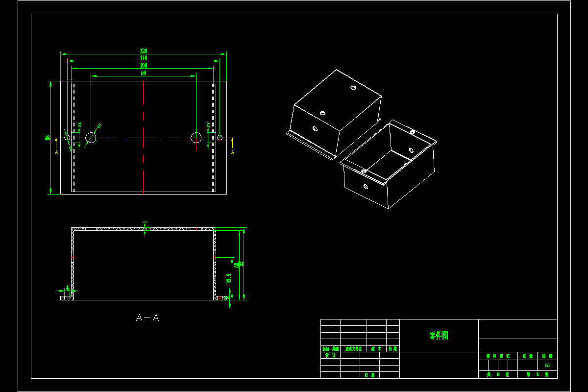Click the 116 dimension text
Screen dimensions: 588x392
pos(144,58)
